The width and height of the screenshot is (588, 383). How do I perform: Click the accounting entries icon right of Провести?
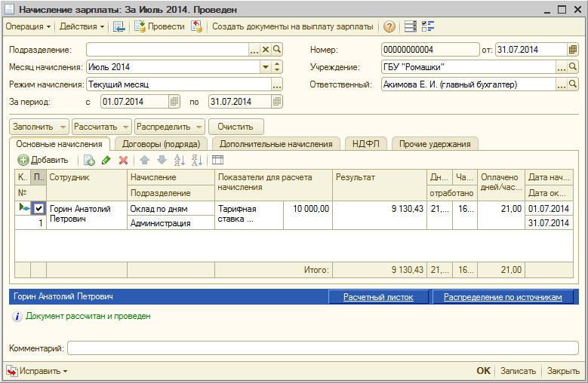tap(196, 26)
